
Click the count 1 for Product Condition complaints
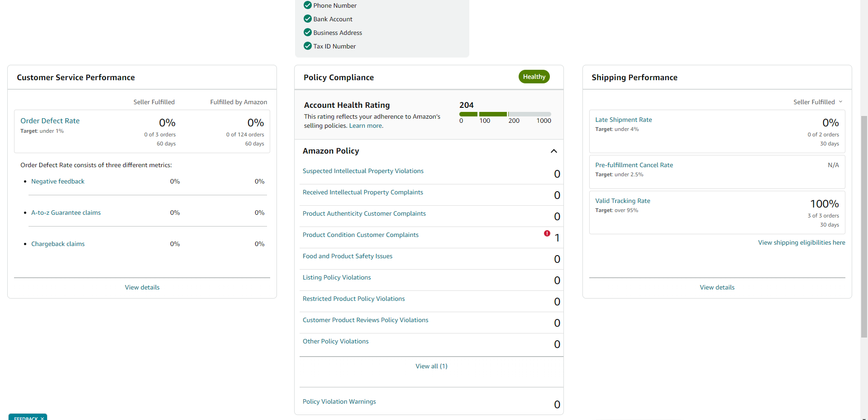(x=557, y=238)
